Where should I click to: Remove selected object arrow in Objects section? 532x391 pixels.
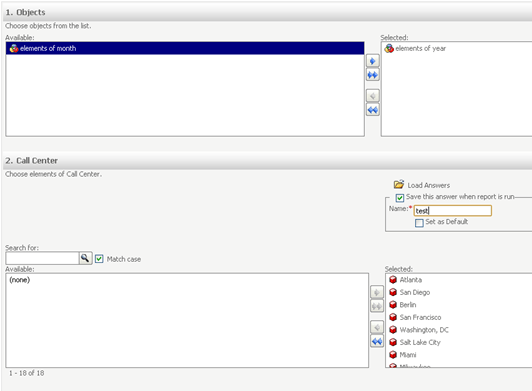click(373, 96)
